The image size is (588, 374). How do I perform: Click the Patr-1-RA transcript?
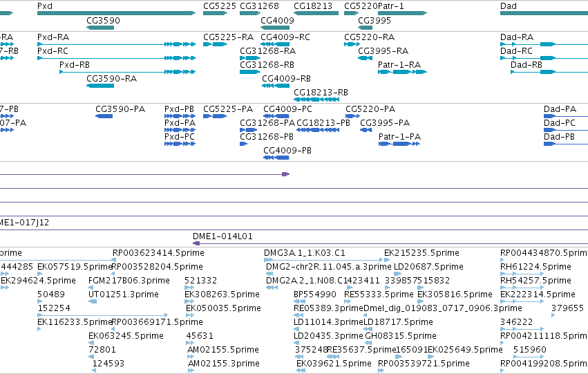click(x=402, y=72)
